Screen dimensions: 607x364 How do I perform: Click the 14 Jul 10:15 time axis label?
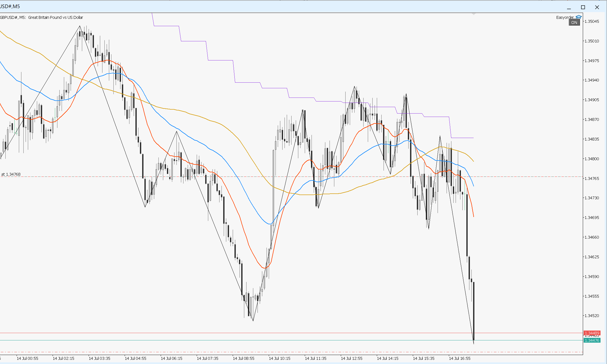coord(279,358)
